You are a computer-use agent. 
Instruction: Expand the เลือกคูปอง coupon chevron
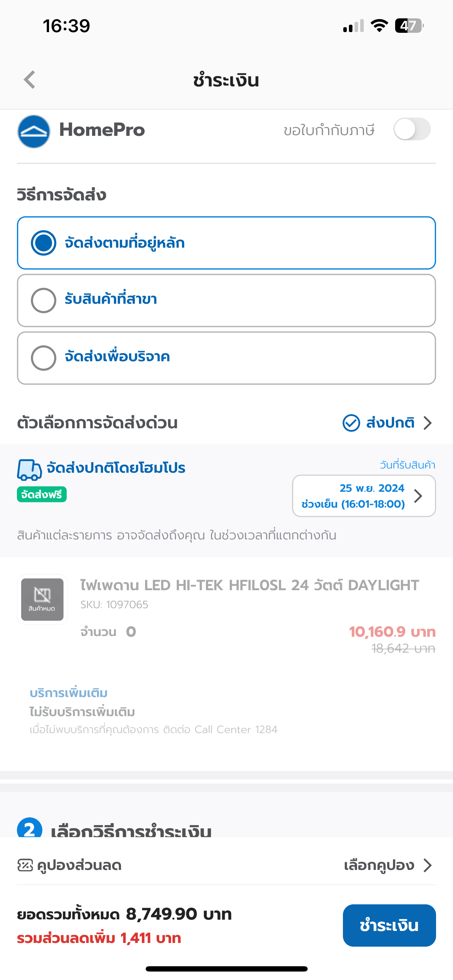[x=428, y=865]
